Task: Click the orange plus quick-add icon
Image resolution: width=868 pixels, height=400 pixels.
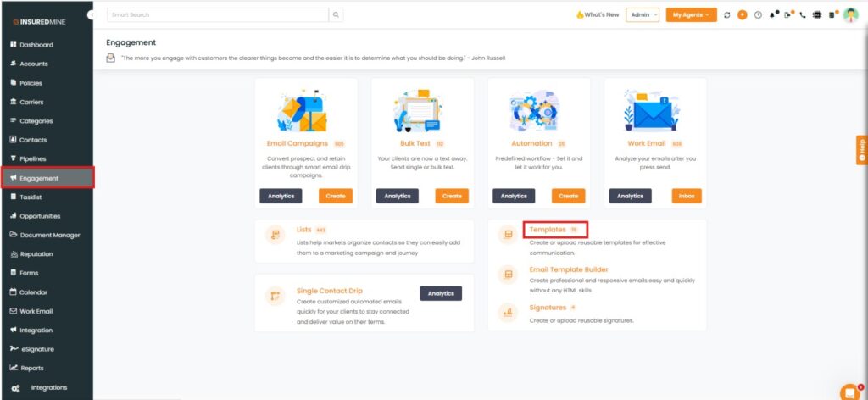Action: pos(743,15)
